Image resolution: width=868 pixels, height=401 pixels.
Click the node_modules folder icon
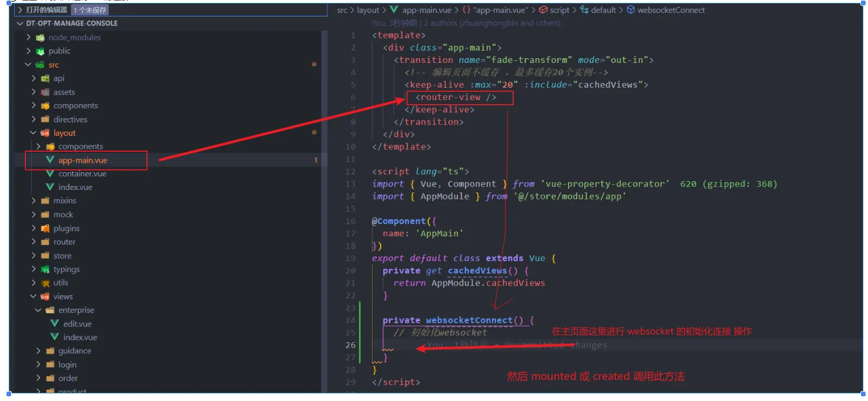(x=40, y=38)
